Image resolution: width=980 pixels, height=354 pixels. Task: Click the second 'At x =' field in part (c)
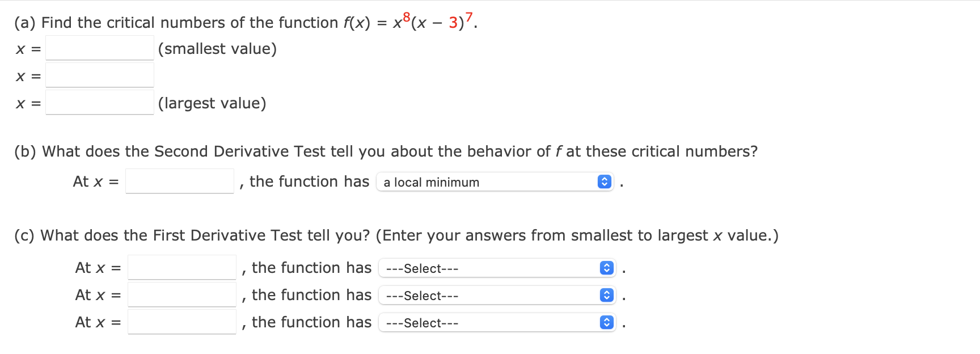click(x=182, y=294)
